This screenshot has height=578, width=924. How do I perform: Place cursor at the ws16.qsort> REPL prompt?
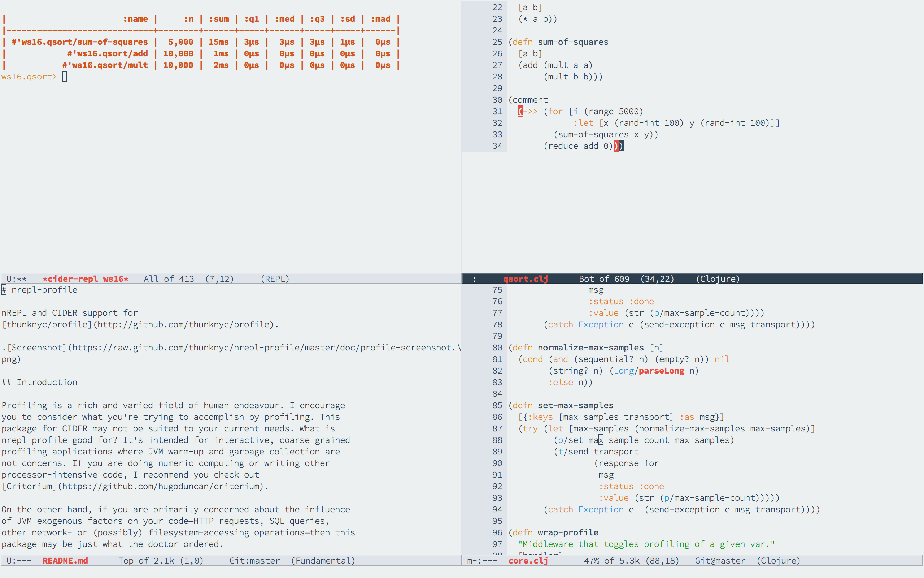tap(65, 77)
